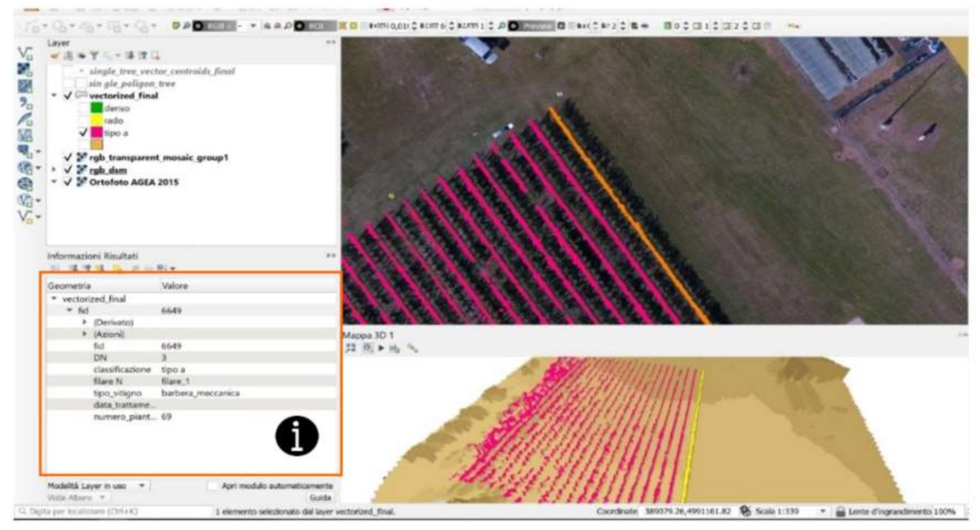The width and height of the screenshot is (980, 530).
Task: Uncheck the 'tipo a' class checkbox
Action: [83, 133]
